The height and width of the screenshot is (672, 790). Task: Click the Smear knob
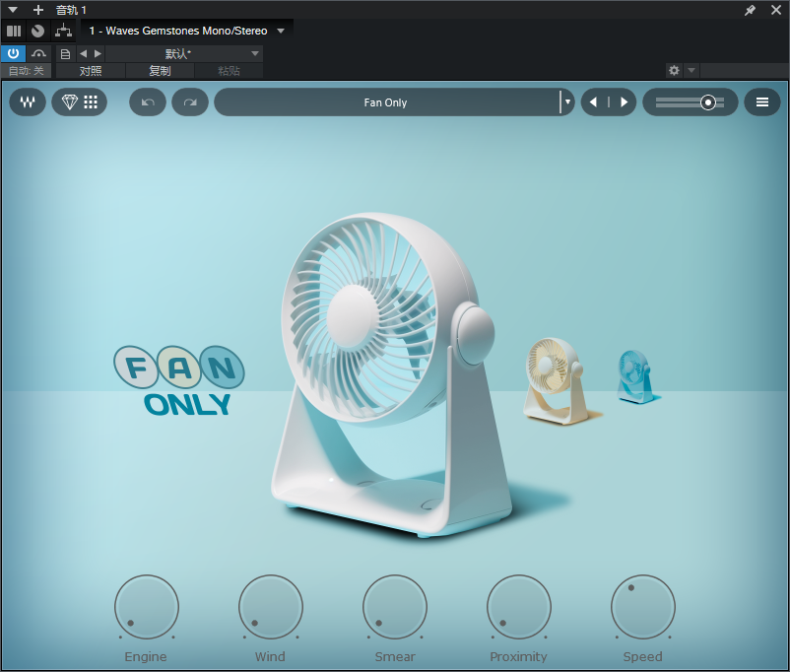click(394, 607)
